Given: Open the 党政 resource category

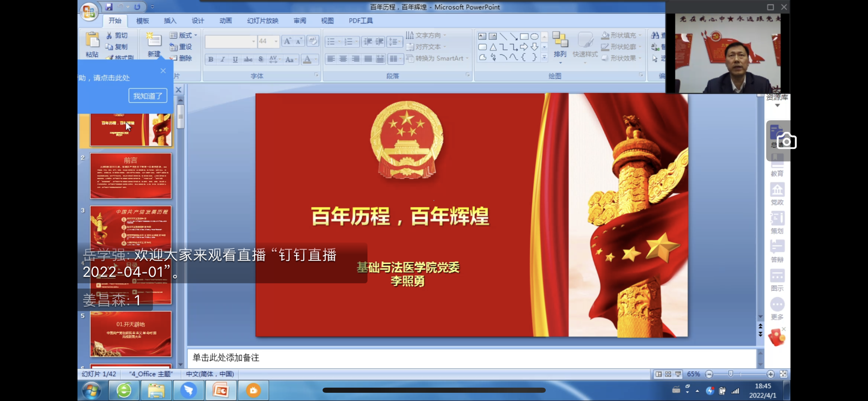Looking at the screenshot, I should [777, 194].
